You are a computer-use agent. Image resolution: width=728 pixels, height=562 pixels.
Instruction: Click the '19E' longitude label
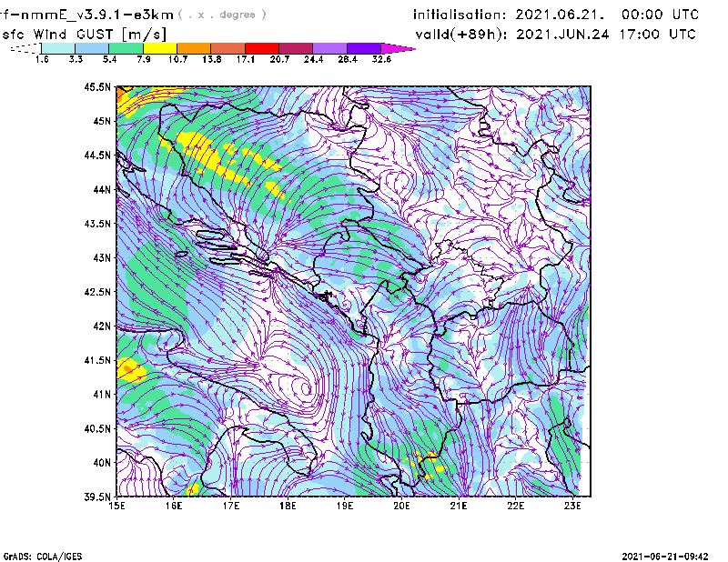point(345,506)
